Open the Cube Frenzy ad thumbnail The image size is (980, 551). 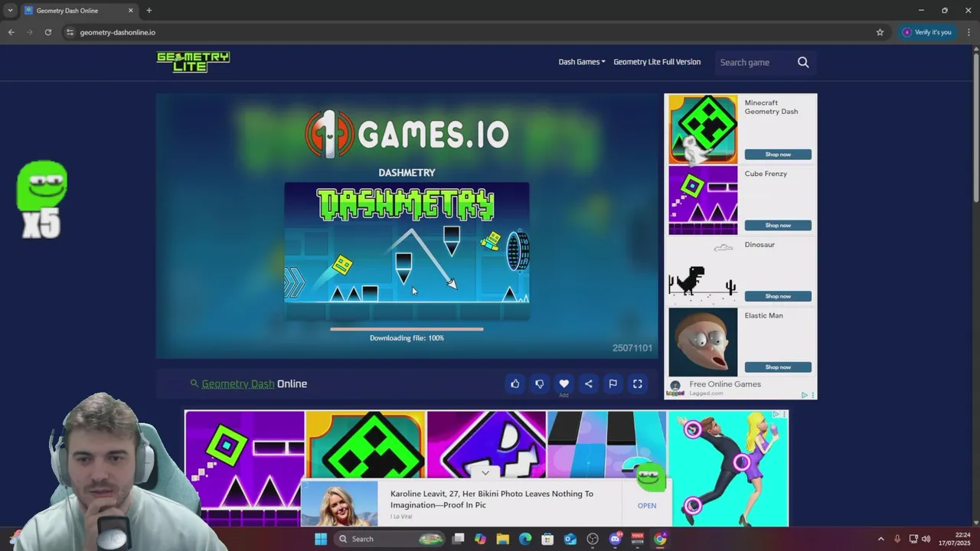coord(703,200)
